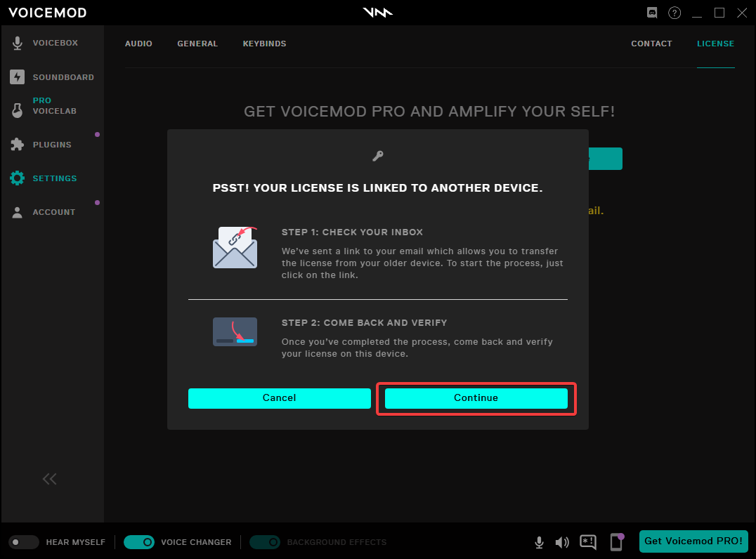Image resolution: width=756 pixels, height=559 pixels.
Task: Close the Voicemod window
Action: (742, 13)
